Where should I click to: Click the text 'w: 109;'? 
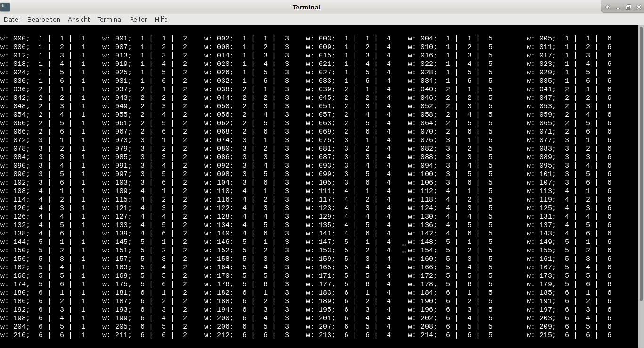[x=116, y=191]
